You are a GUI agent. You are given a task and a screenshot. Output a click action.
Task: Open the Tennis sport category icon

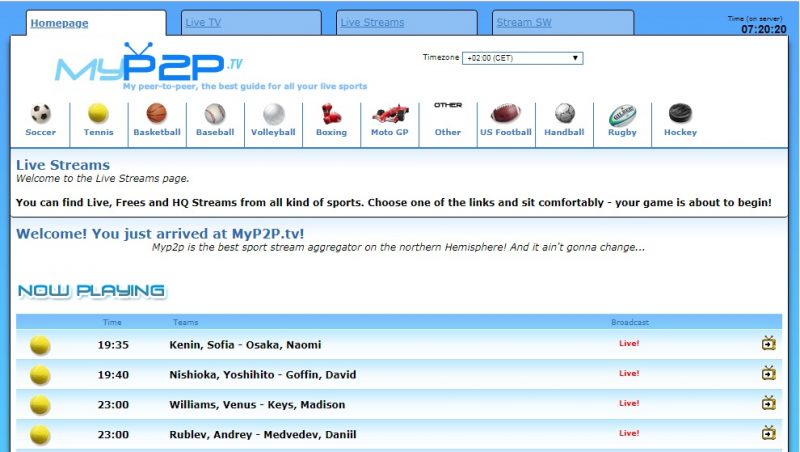point(98,114)
